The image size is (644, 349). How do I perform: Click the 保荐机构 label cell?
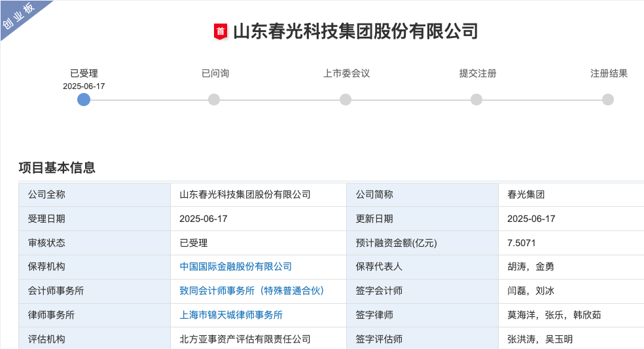(94, 266)
